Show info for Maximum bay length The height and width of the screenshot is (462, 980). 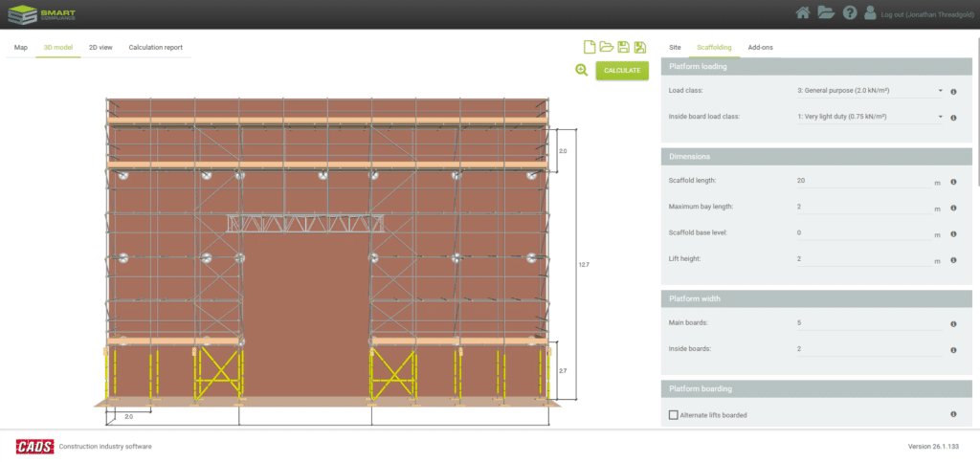(954, 208)
